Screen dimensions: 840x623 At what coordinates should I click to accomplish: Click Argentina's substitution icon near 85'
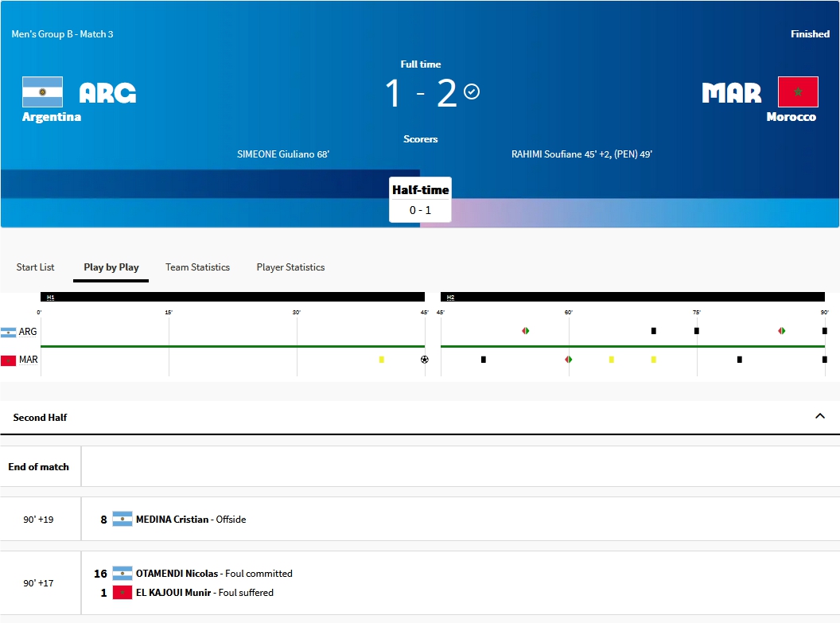click(782, 331)
